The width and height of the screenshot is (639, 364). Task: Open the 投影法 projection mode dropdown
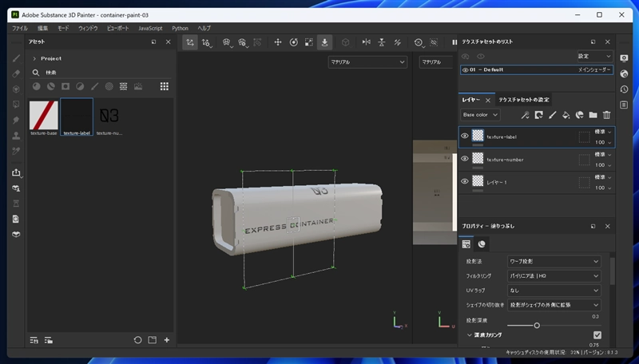click(554, 261)
